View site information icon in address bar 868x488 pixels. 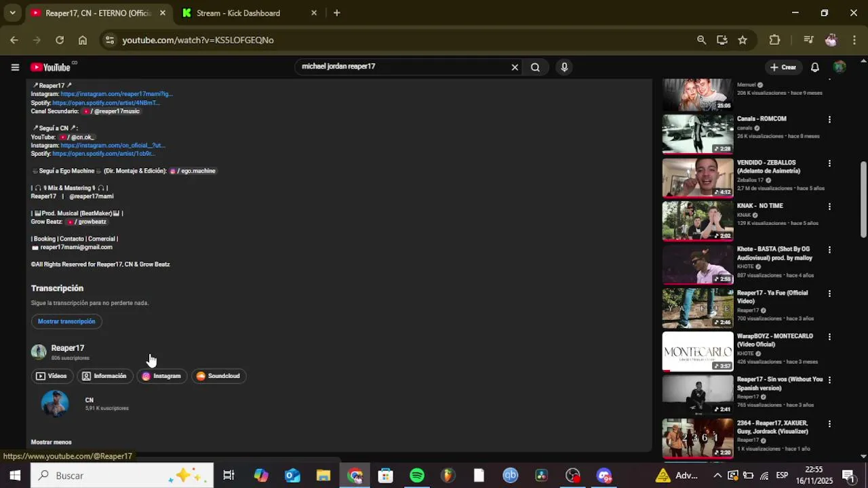coord(111,40)
